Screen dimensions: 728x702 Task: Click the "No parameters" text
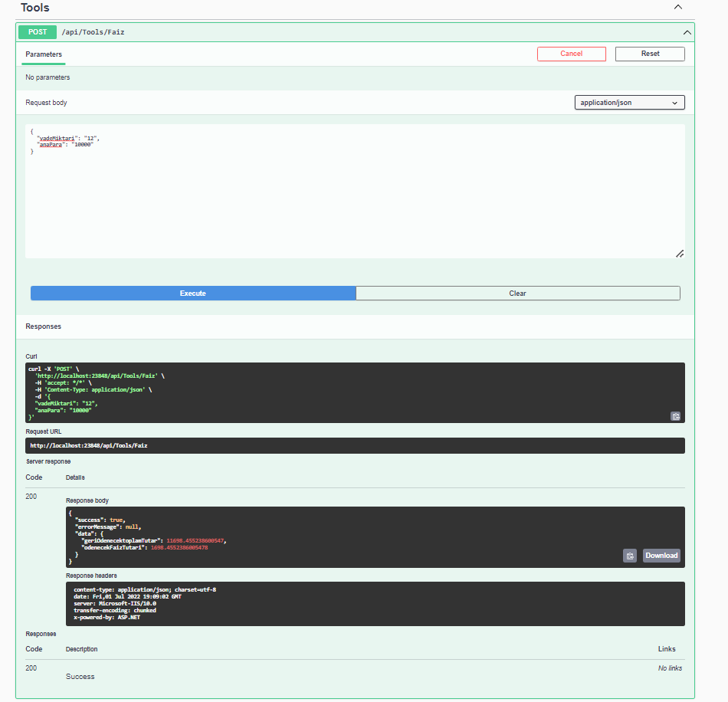[48, 77]
